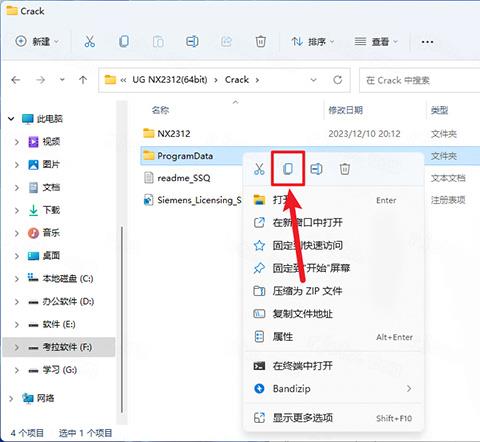Screen dimensions: 480x442
Task: Click the NX2312 folder icon
Action: [149, 133]
